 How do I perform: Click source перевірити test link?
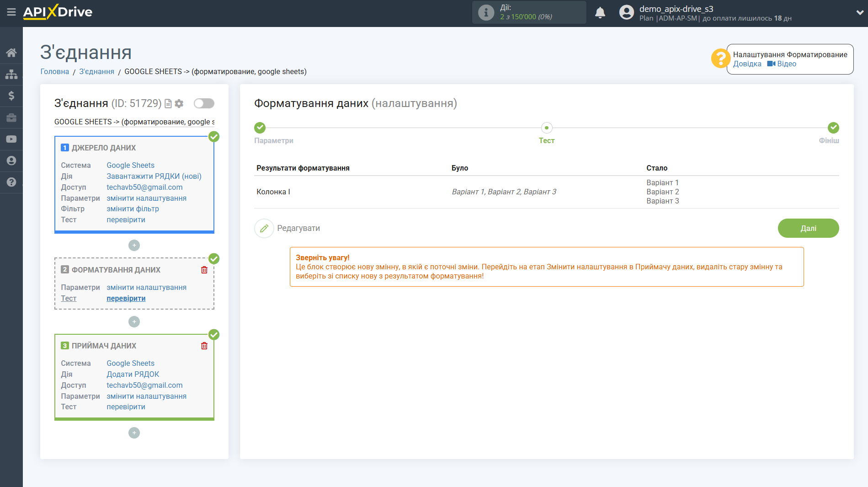click(x=126, y=219)
